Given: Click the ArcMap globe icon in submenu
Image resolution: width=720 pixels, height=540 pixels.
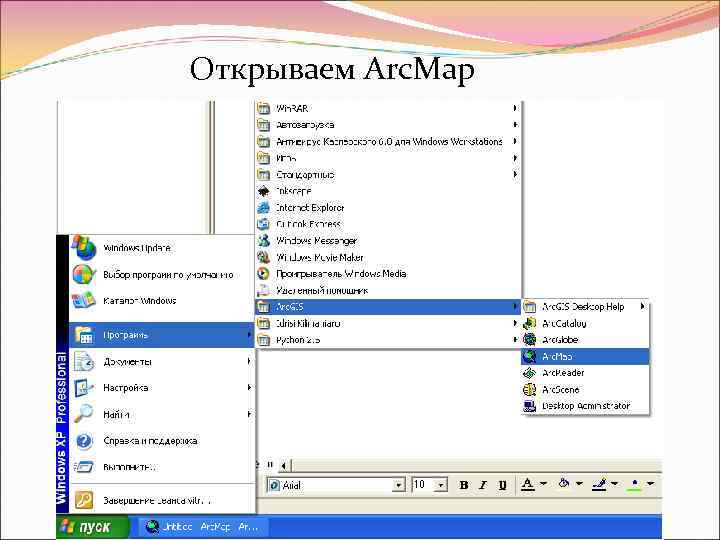Looking at the screenshot, I should [529, 356].
